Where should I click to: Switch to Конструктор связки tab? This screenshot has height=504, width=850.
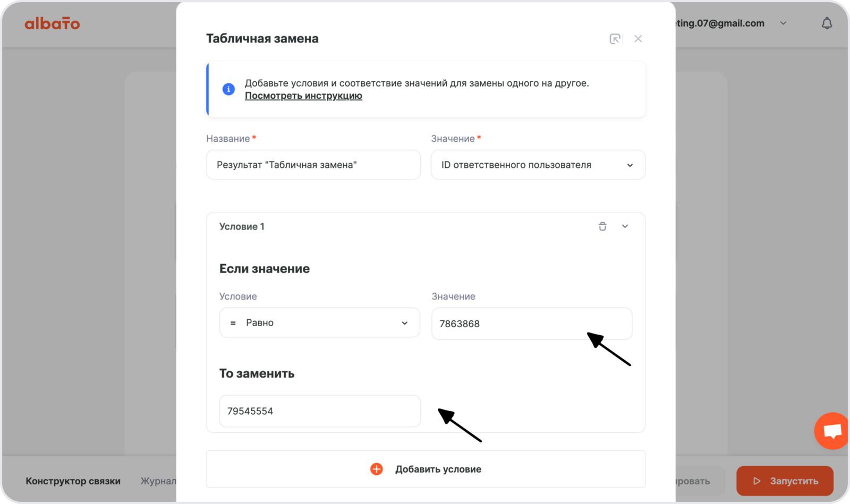pos(73,481)
